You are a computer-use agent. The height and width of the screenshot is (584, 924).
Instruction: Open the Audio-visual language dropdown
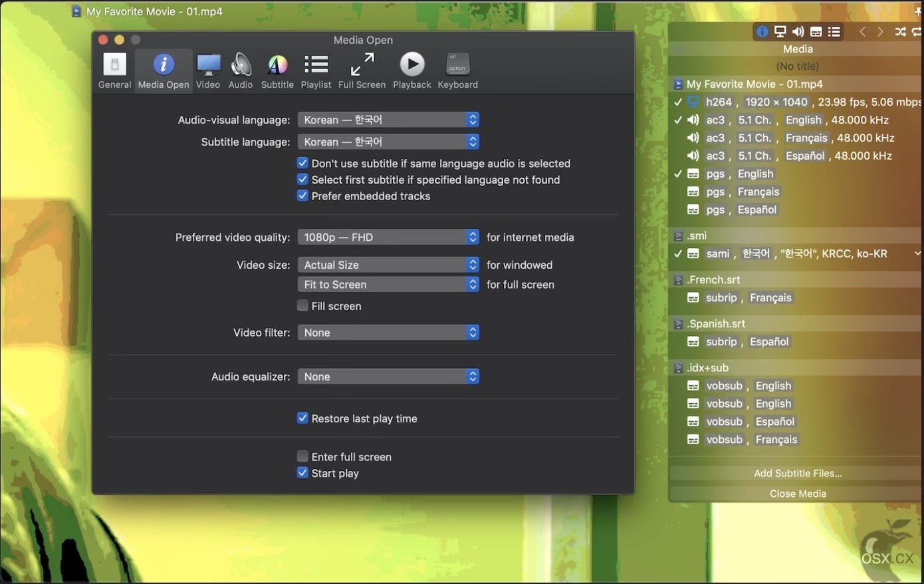[388, 120]
